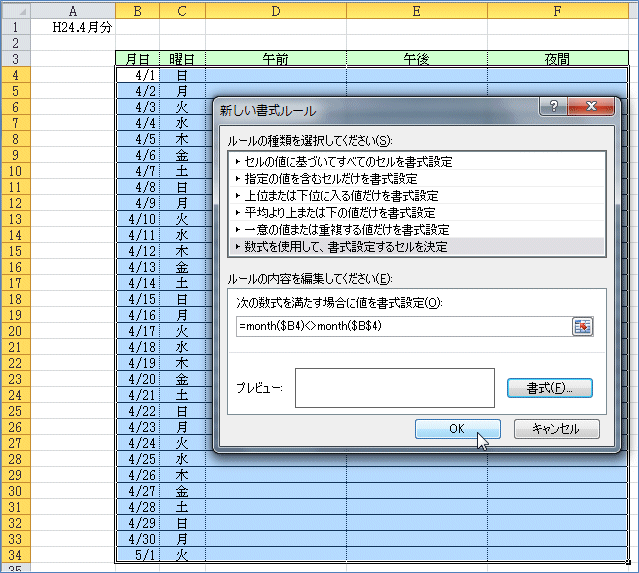Select rule type 指定の値を含むセルだけを書式設定
Screen dimensions: 639x573
pyautogui.click(x=417, y=179)
